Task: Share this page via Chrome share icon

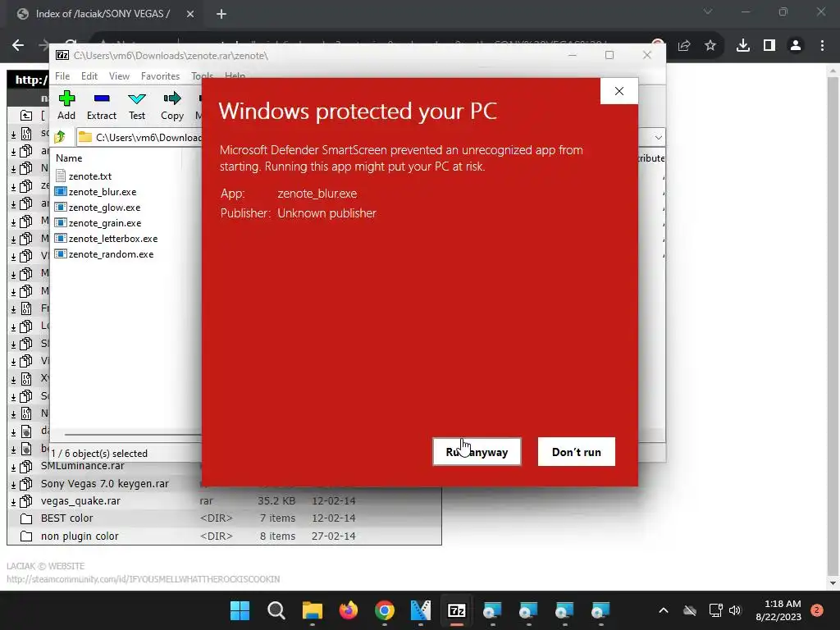Action: click(x=684, y=46)
